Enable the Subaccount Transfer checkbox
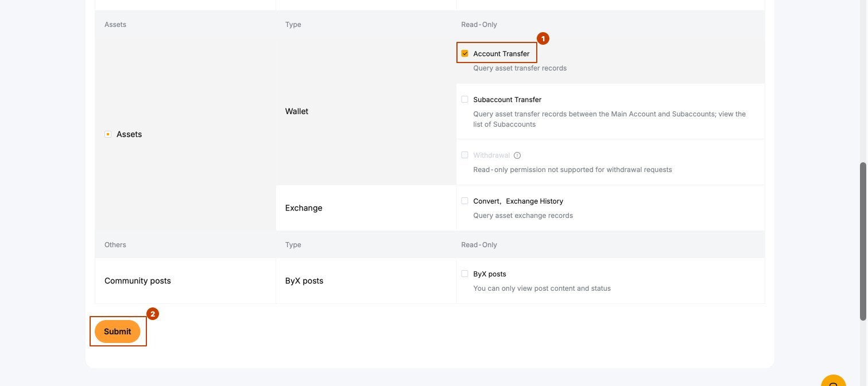The height and width of the screenshot is (386, 868). coord(465,99)
